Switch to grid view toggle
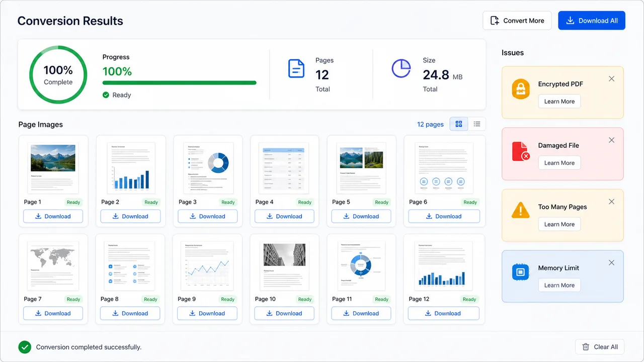This screenshot has width=644, height=362. point(459,124)
